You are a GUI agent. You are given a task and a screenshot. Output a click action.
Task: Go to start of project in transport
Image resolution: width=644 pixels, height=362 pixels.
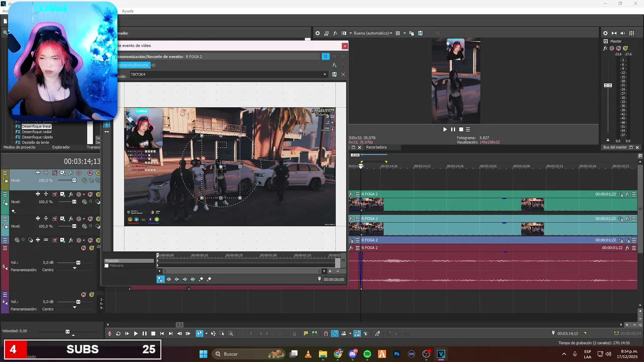tap(162, 333)
